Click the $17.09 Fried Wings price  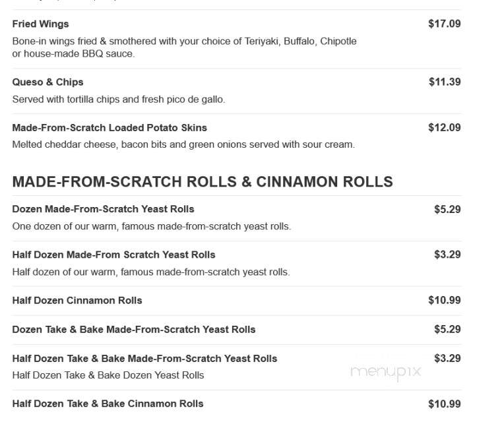[x=445, y=24]
